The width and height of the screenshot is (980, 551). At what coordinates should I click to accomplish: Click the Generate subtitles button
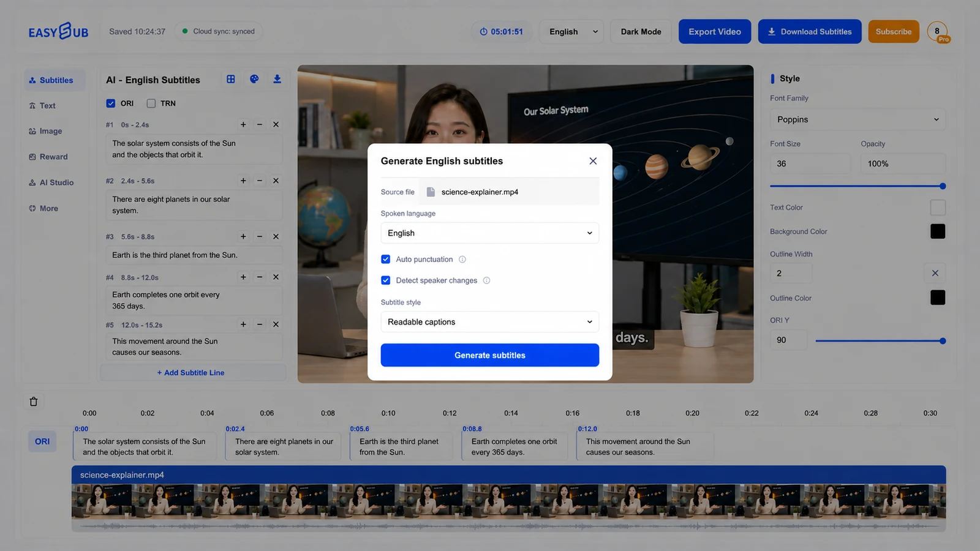coord(489,355)
